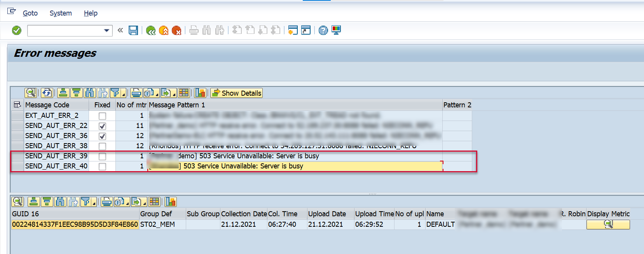Open the System menu
The width and height of the screenshot is (644, 254).
pos(61,13)
